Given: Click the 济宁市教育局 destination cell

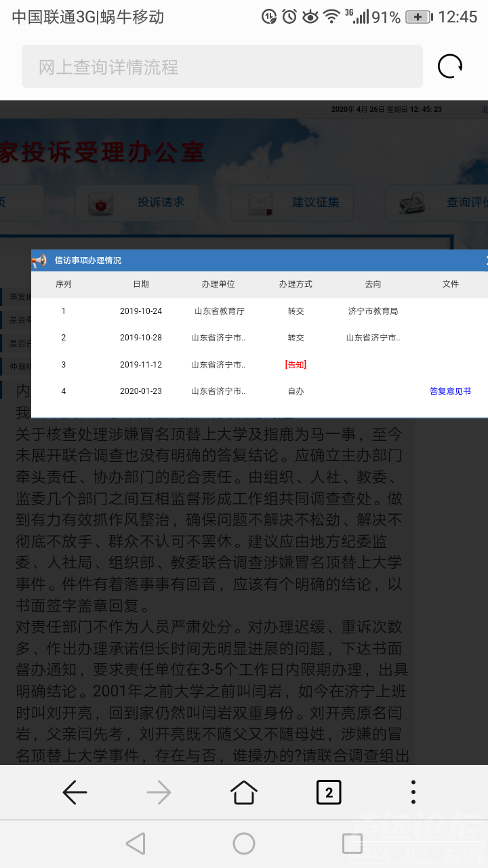Looking at the screenshot, I should tap(373, 311).
